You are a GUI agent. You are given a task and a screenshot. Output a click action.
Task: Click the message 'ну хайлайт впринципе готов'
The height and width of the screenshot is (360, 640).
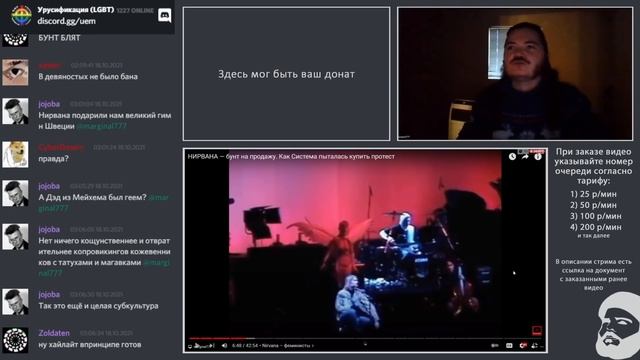click(x=90, y=345)
